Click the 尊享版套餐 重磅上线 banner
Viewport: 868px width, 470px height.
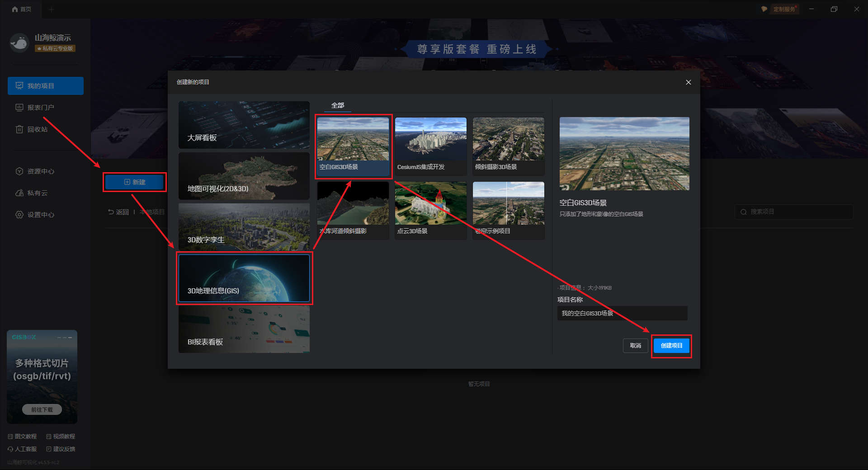click(x=476, y=49)
